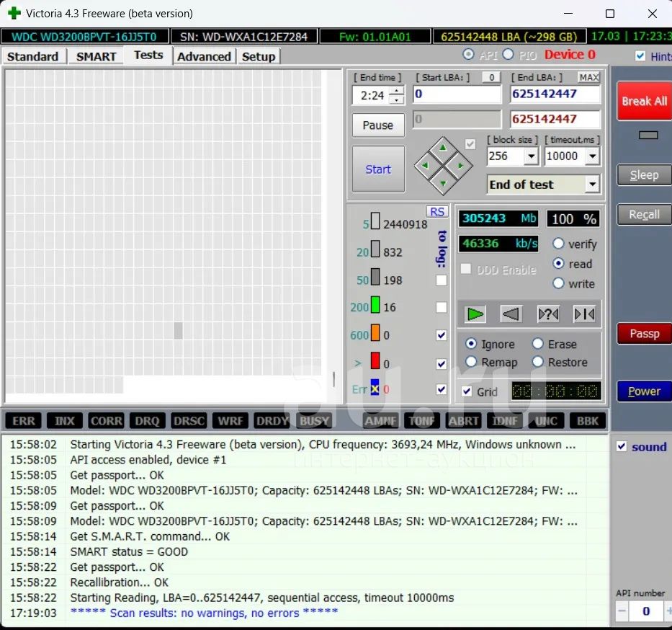Click the Start scan button
The width and height of the screenshot is (672, 630).
coord(378,169)
